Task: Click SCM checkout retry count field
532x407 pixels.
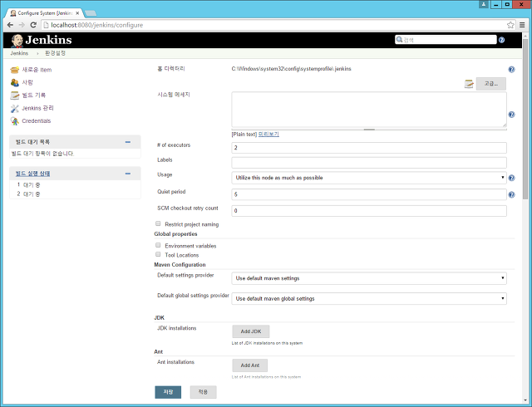Action: coord(369,211)
